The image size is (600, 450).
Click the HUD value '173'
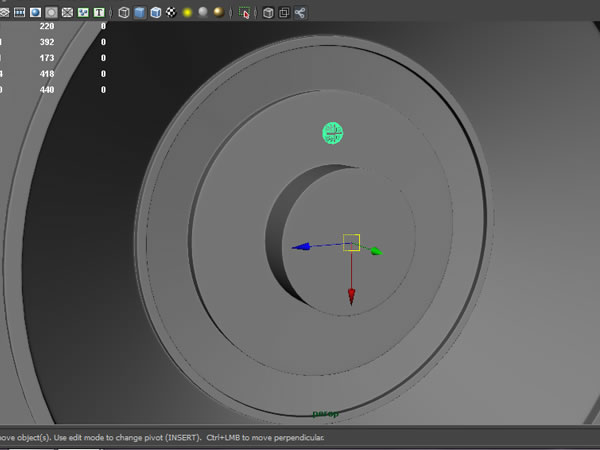coord(47,58)
